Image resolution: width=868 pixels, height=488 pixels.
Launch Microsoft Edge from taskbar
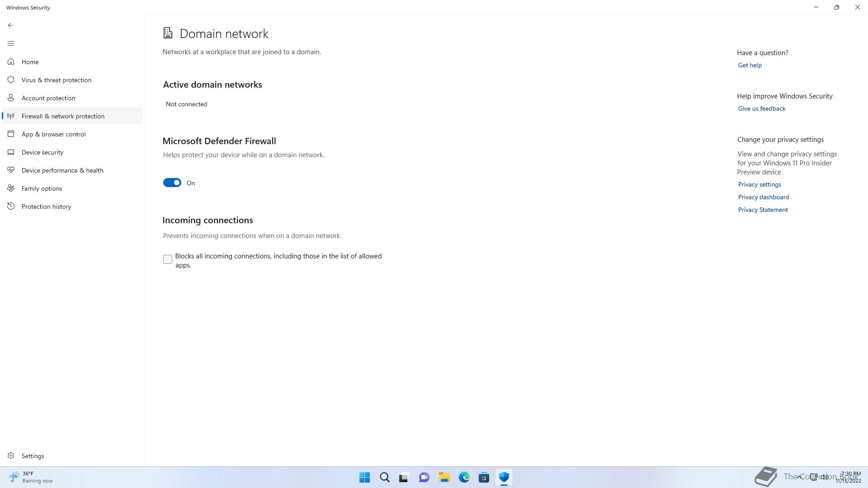tap(464, 477)
